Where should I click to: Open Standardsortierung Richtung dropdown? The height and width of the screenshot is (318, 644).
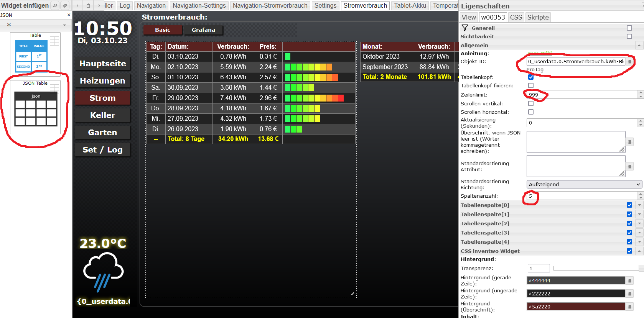click(x=584, y=184)
